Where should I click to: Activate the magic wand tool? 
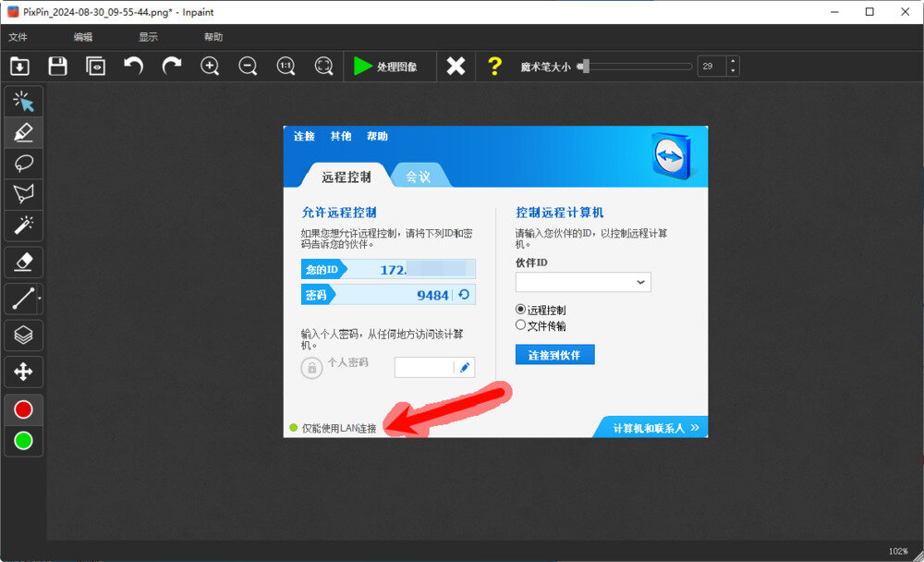pyautogui.click(x=23, y=226)
